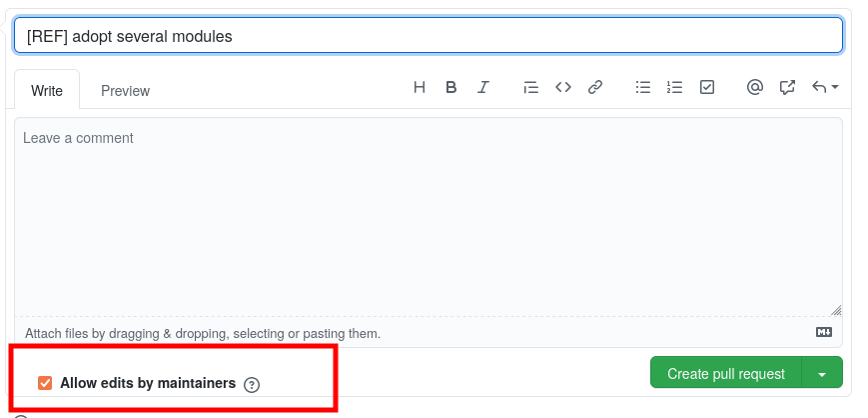Mention a user with the @ icon

point(755,87)
